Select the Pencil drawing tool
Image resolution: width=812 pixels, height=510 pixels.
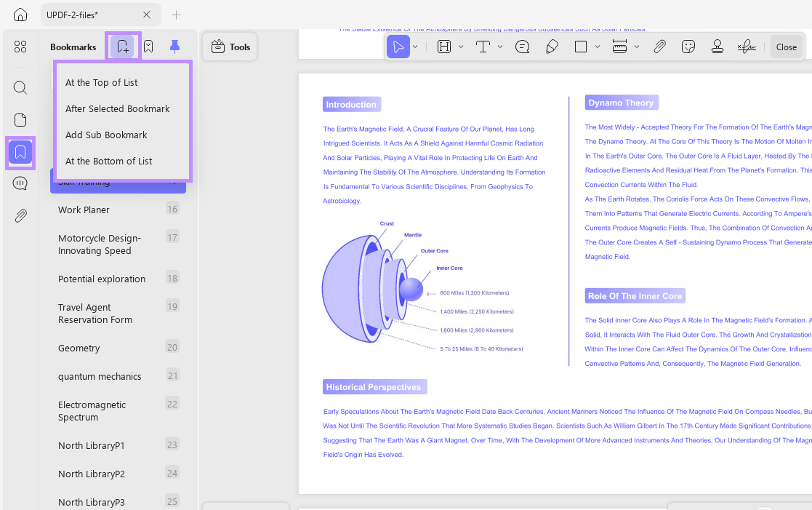tap(552, 47)
